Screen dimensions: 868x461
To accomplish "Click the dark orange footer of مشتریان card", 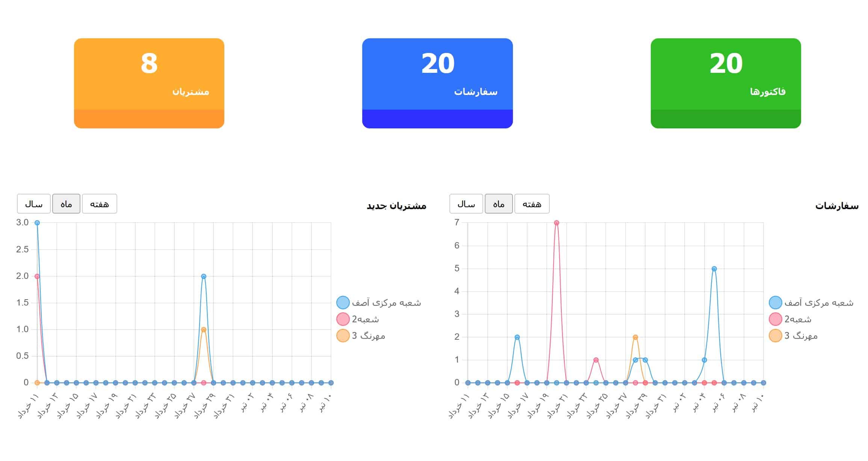I will (x=149, y=119).
